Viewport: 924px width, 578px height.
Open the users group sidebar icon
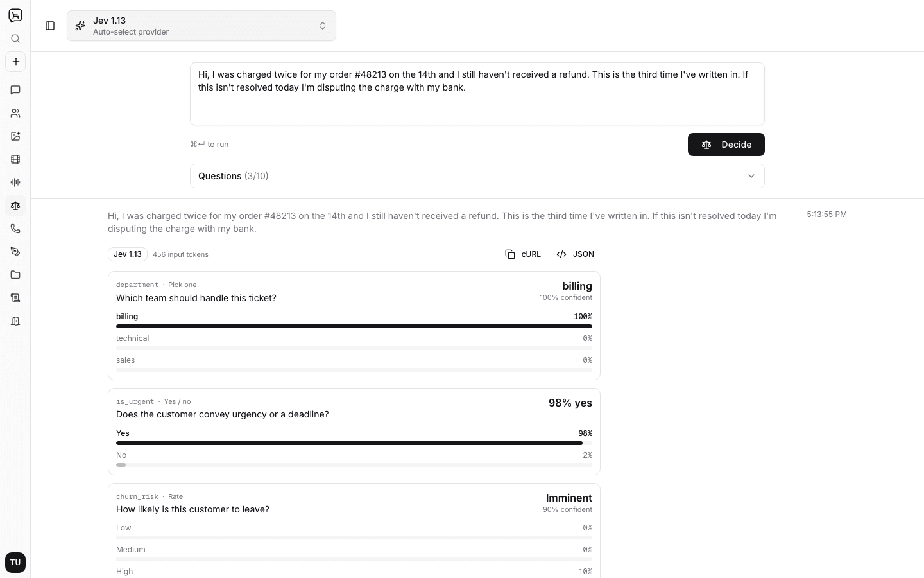pos(15,113)
